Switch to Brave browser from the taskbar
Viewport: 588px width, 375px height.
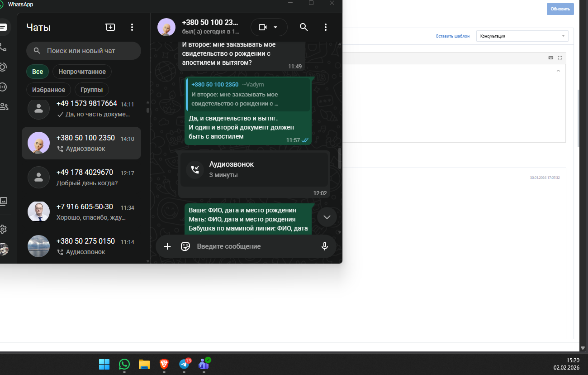click(164, 364)
